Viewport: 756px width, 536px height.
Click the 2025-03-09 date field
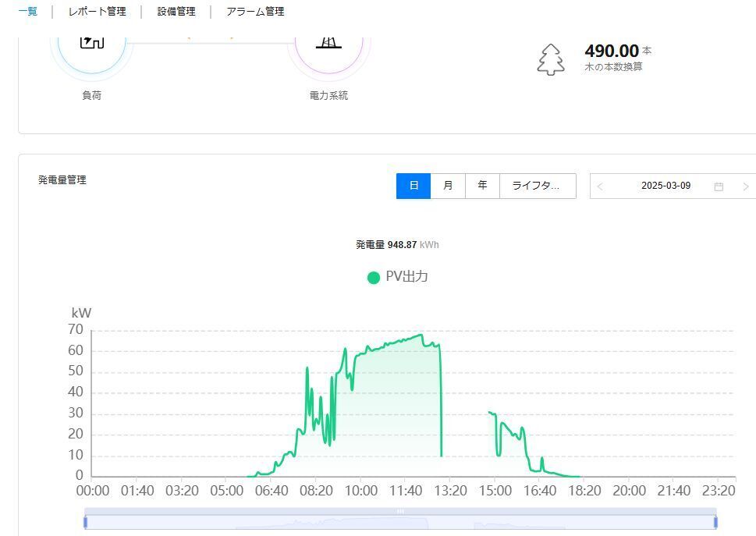(x=665, y=186)
